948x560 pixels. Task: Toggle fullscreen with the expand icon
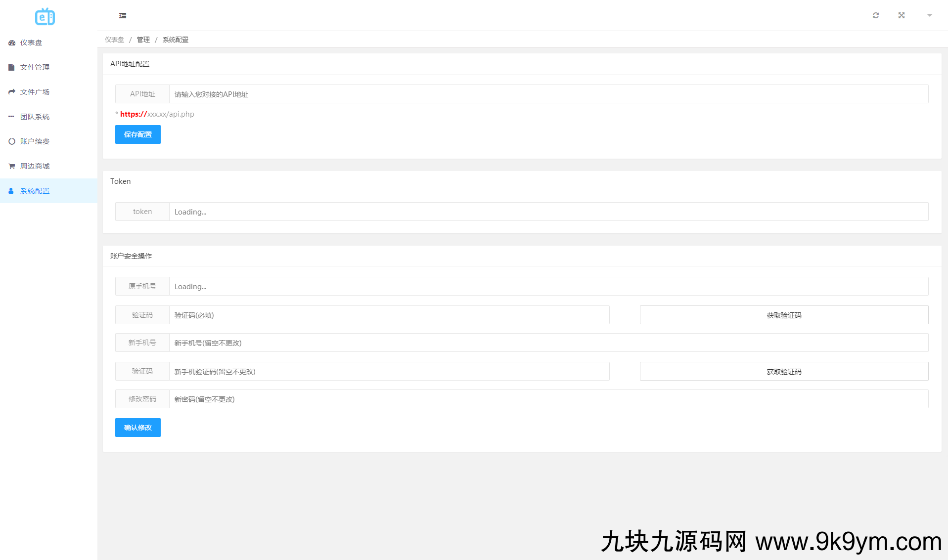click(902, 15)
